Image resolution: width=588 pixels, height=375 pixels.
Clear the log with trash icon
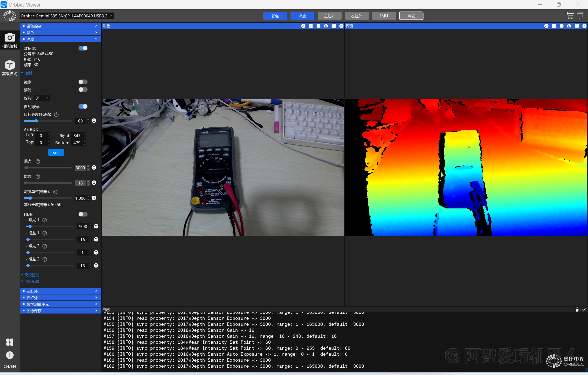pyautogui.click(x=577, y=310)
